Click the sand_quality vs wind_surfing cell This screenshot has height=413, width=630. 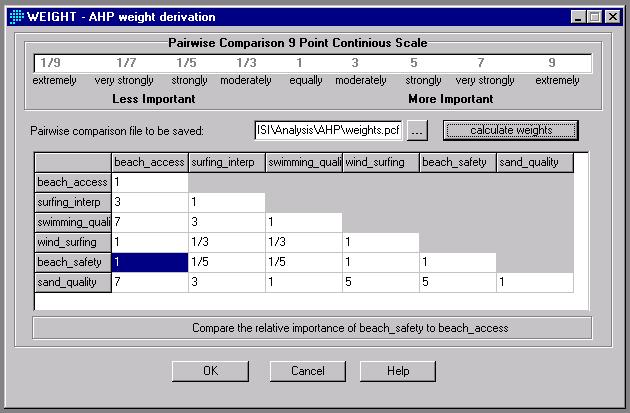click(x=380, y=282)
